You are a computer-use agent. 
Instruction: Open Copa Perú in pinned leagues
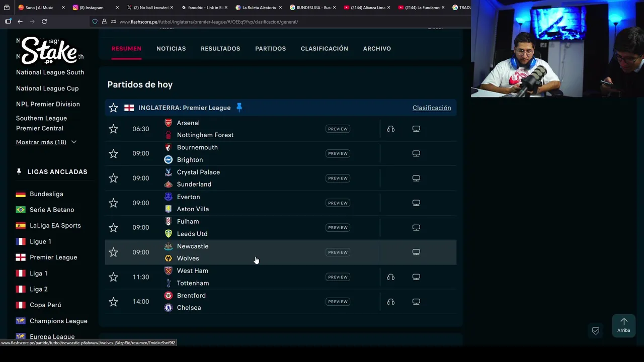[45, 305]
